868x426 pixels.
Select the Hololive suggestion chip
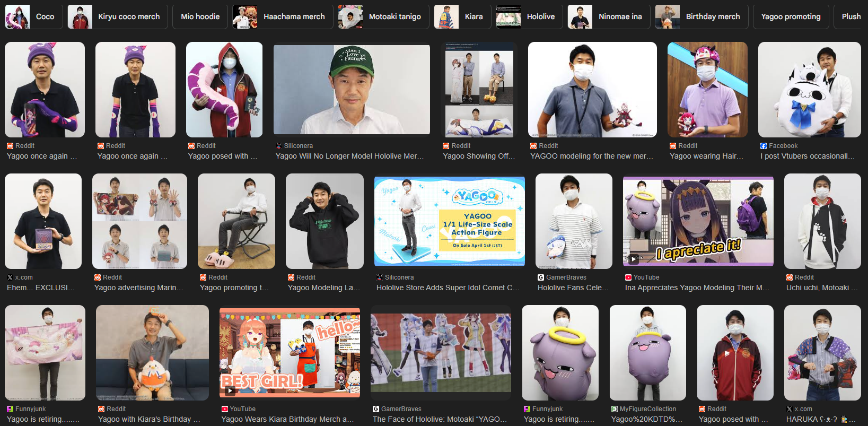(529, 16)
